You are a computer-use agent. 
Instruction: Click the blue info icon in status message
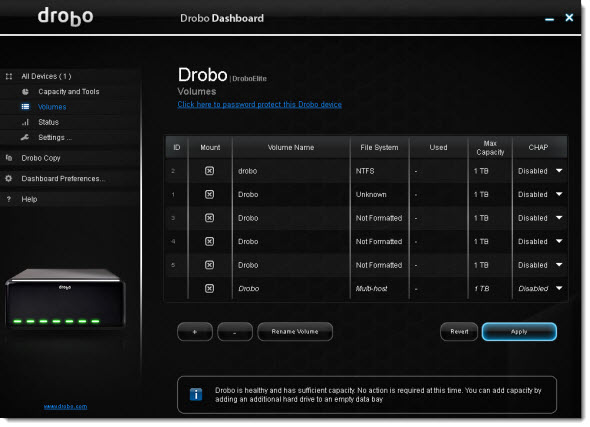point(196,395)
